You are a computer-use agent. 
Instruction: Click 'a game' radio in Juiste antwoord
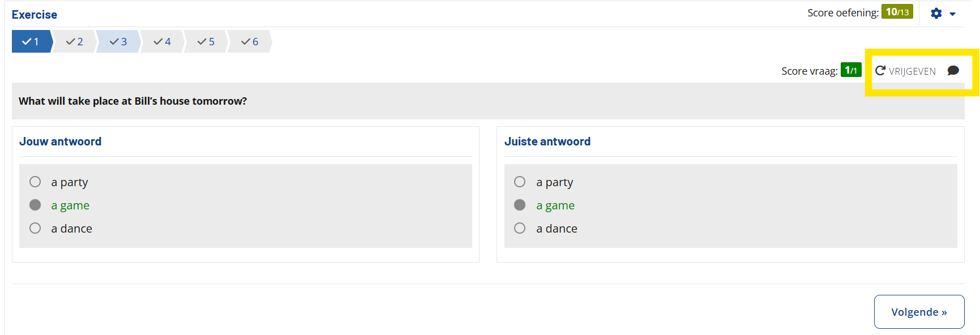pos(520,205)
